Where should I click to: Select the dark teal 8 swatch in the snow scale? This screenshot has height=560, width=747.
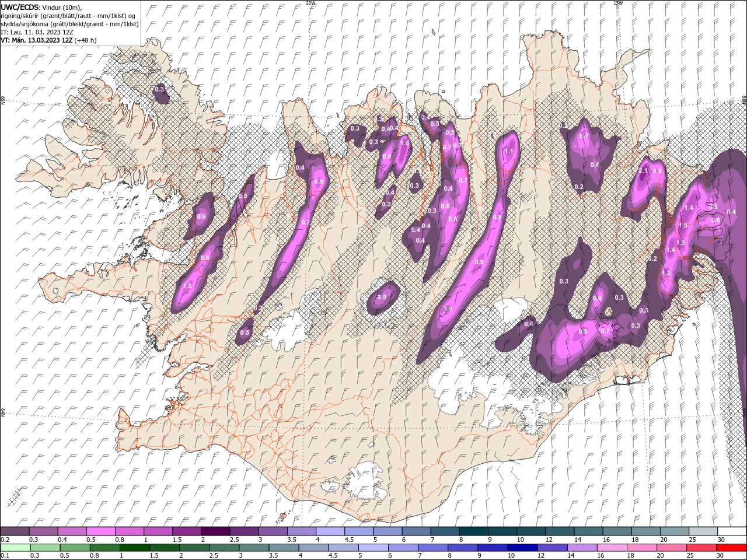pyautogui.click(x=474, y=531)
